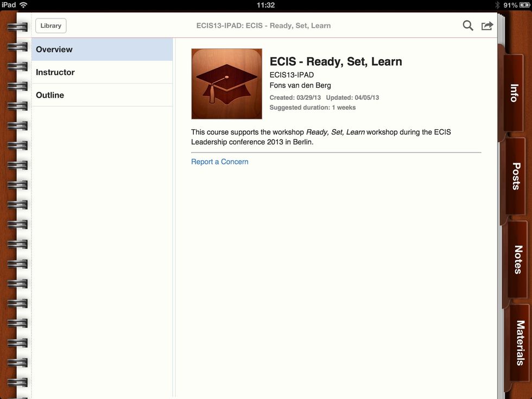532x399 pixels.
Task: Select Overview in the sidebar
Action: point(102,49)
